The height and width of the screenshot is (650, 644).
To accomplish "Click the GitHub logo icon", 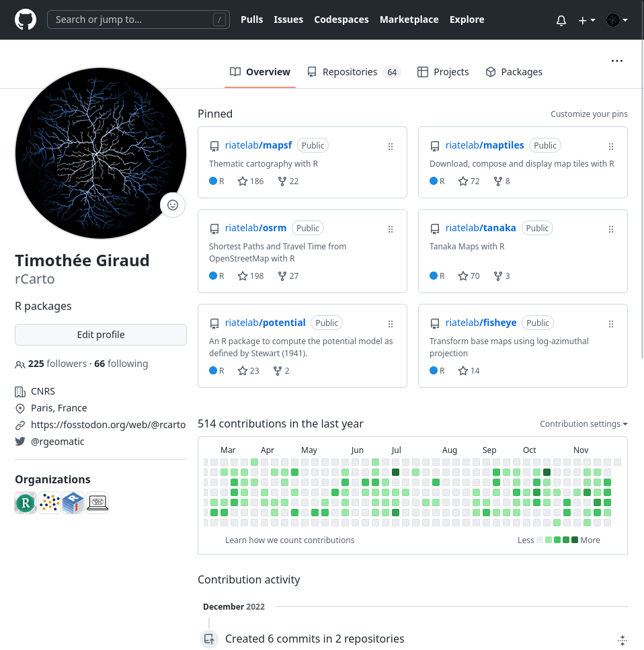I will point(26,19).
